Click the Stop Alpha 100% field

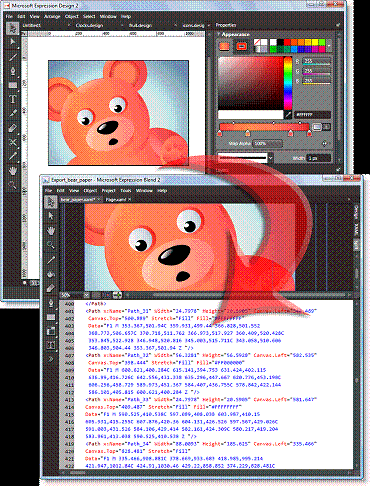click(x=267, y=144)
